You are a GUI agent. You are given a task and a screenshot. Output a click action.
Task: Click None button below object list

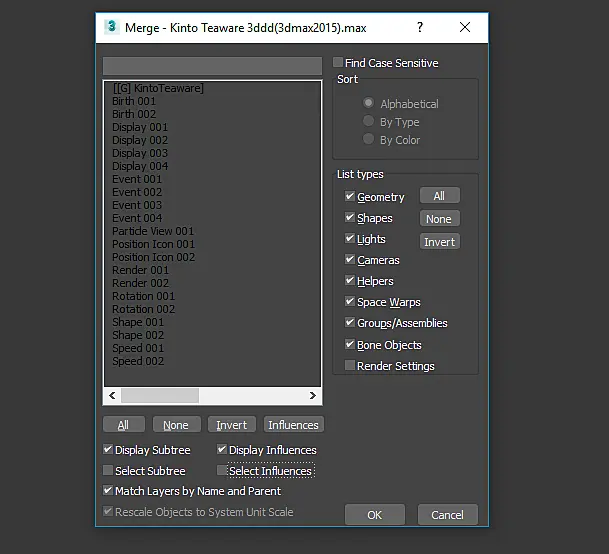(177, 424)
